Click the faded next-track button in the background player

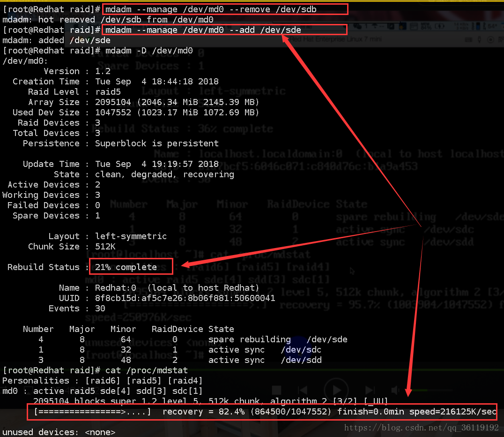(x=370, y=390)
